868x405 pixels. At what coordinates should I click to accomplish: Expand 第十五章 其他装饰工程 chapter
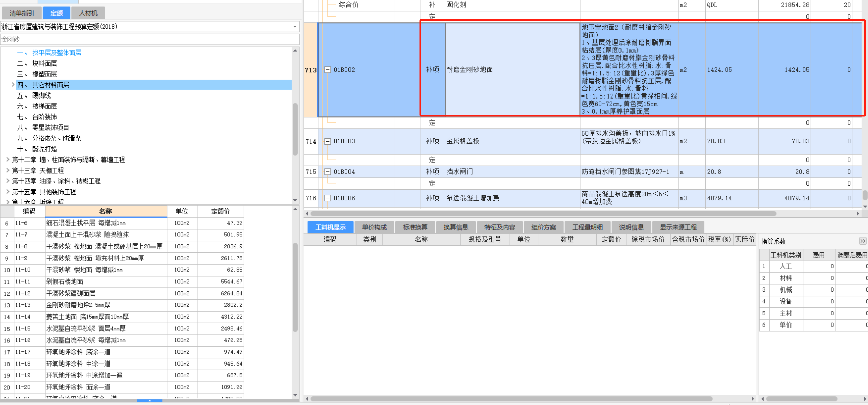pyautogui.click(x=8, y=192)
